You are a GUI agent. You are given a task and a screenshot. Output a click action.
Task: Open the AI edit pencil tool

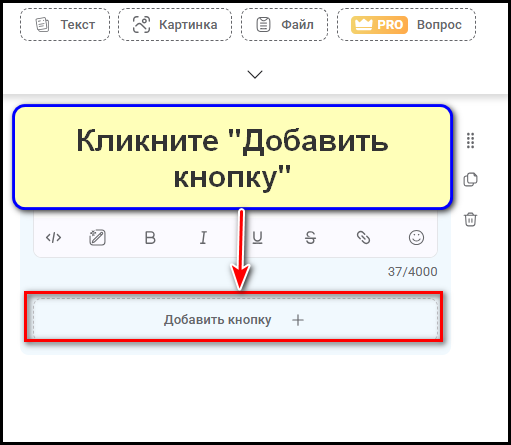point(97,238)
